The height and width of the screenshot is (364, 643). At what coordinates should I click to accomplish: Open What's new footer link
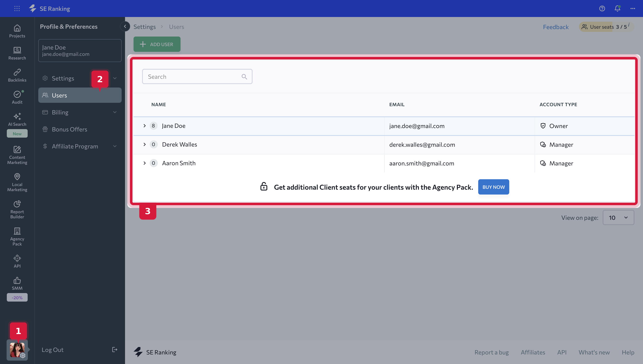[594, 352]
